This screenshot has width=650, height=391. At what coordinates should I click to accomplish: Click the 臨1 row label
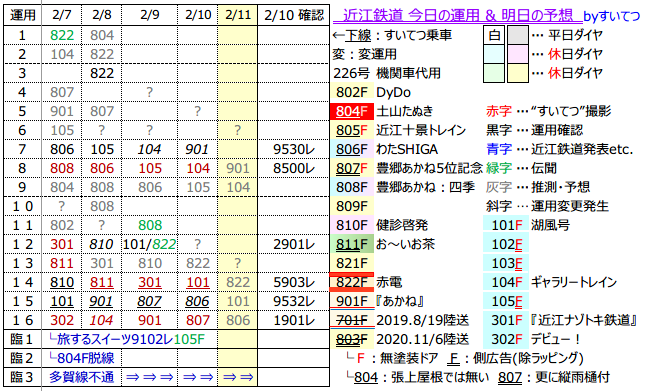tap(22, 340)
